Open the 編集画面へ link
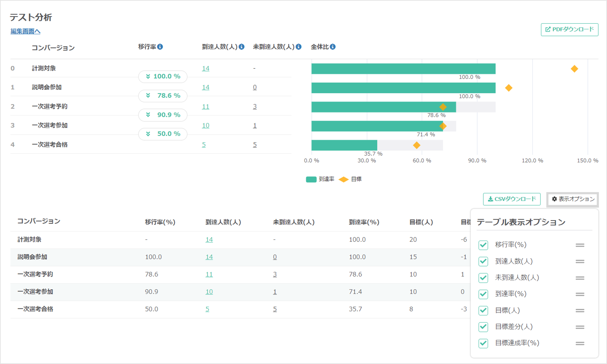This screenshot has height=364, width=607. tap(25, 31)
